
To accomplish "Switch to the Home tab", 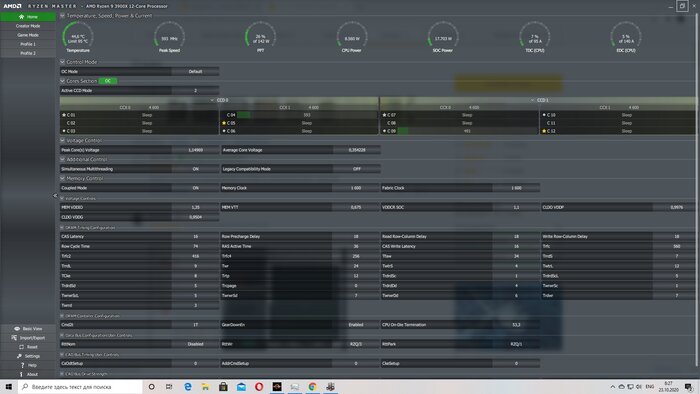I will [28, 17].
